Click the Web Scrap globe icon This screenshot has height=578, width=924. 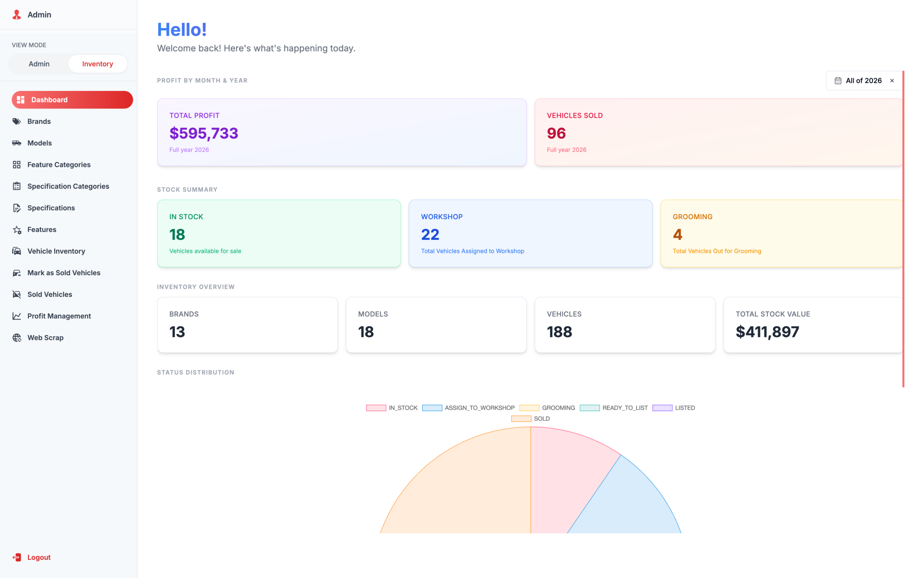17,338
